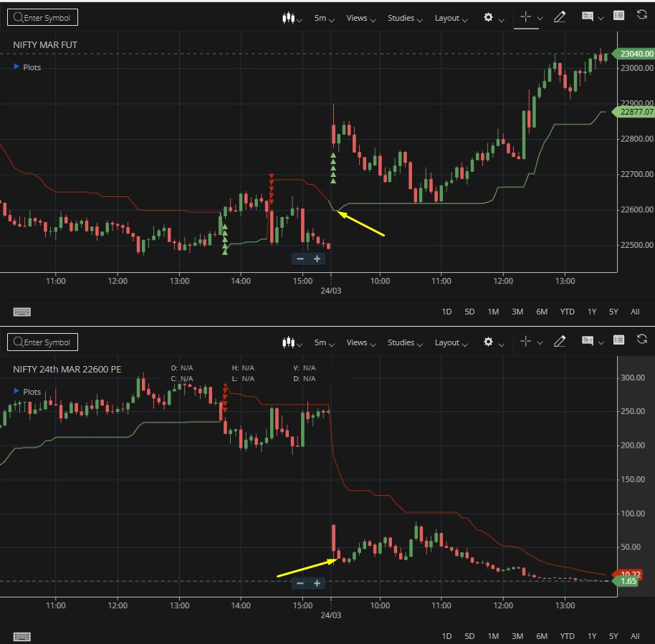
Task: Click the Enter Symbol search field
Action: coord(42,16)
